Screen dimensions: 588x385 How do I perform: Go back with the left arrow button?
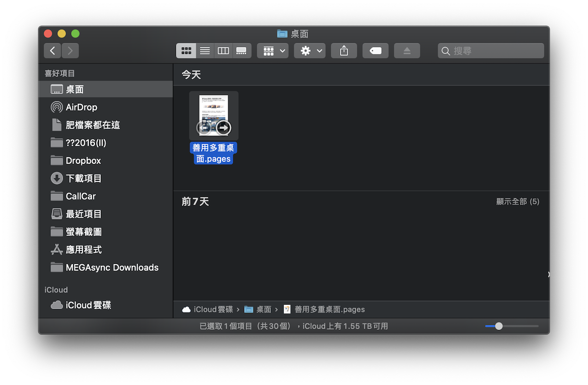(x=52, y=50)
